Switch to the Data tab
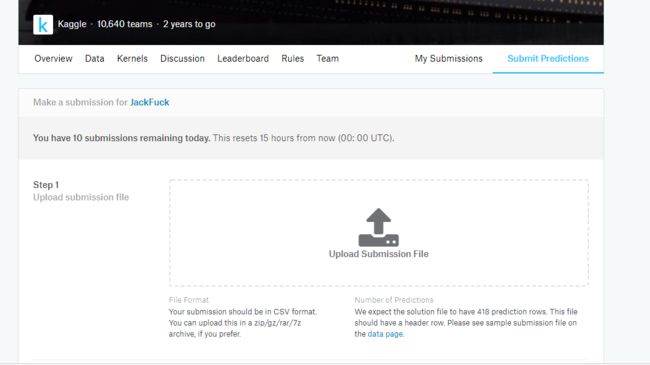The width and height of the screenshot is (650, 365). click(95, 58)
